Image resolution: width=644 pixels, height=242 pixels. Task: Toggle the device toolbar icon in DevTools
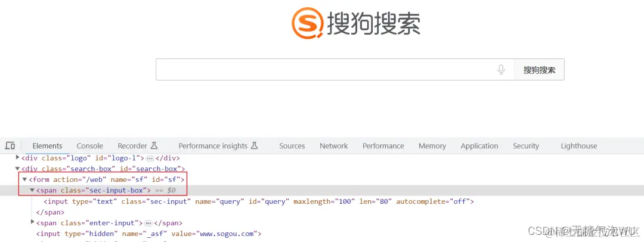point(10,146)
